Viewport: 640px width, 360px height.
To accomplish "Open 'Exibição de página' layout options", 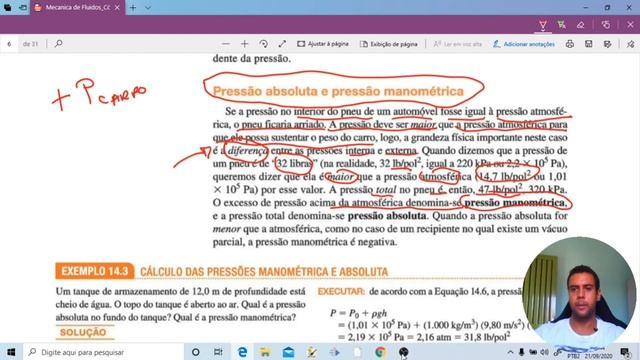I will coord(389,44).
